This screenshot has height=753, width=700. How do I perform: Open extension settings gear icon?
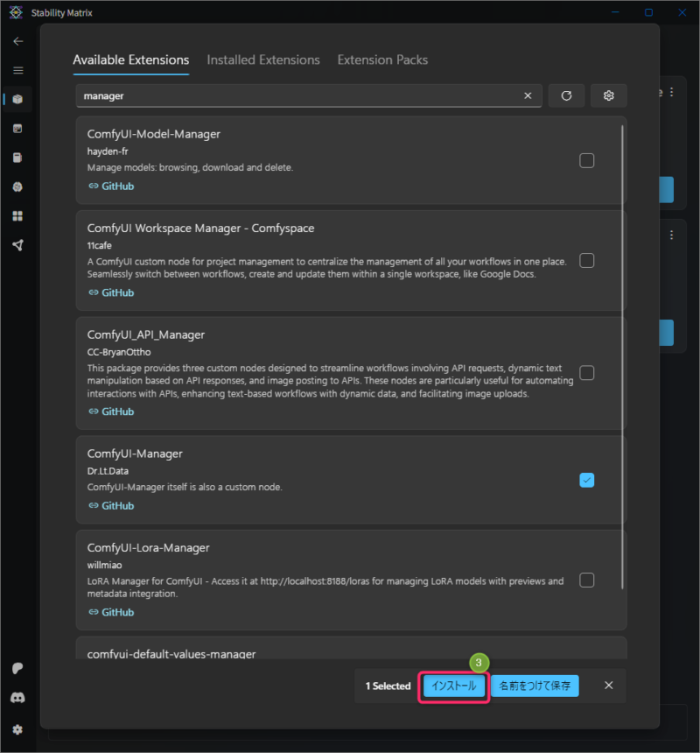tap(608, 95)
